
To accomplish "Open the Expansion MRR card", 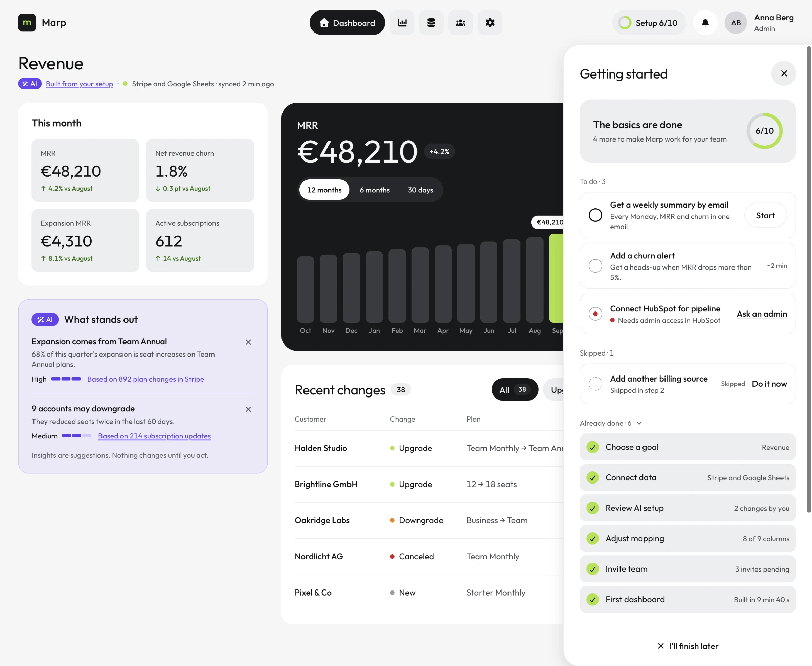I will [x=85, y=240].
